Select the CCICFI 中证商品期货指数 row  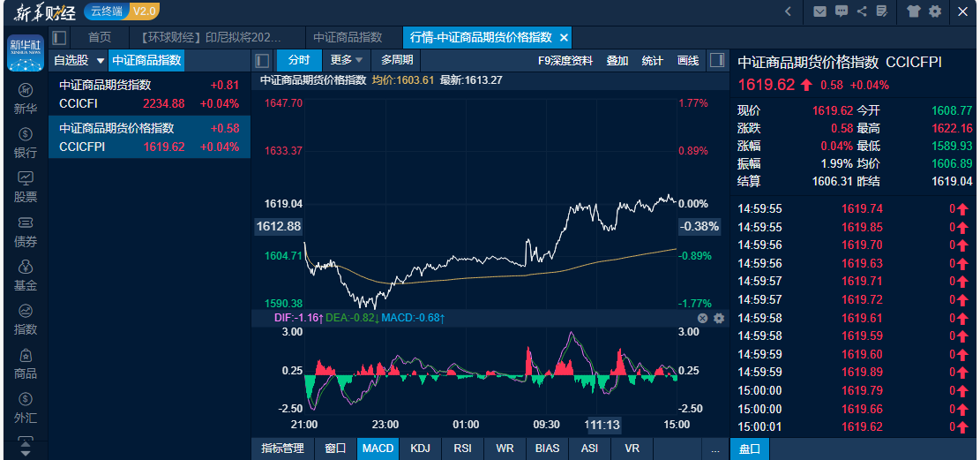(149, 94)
